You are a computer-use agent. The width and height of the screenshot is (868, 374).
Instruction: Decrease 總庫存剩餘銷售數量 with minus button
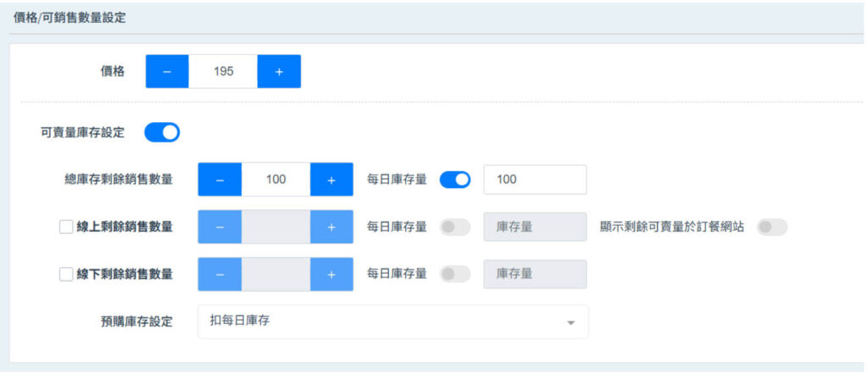[x=220, y=180]
